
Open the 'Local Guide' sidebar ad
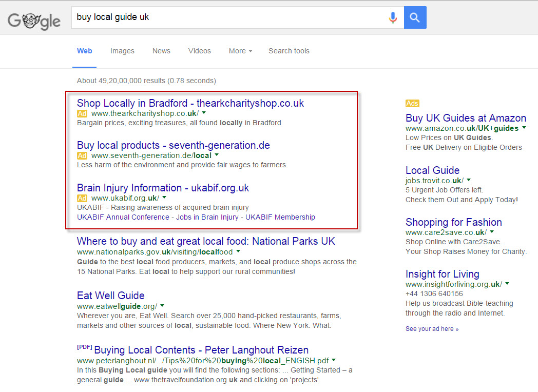click(x=432, y=170)
